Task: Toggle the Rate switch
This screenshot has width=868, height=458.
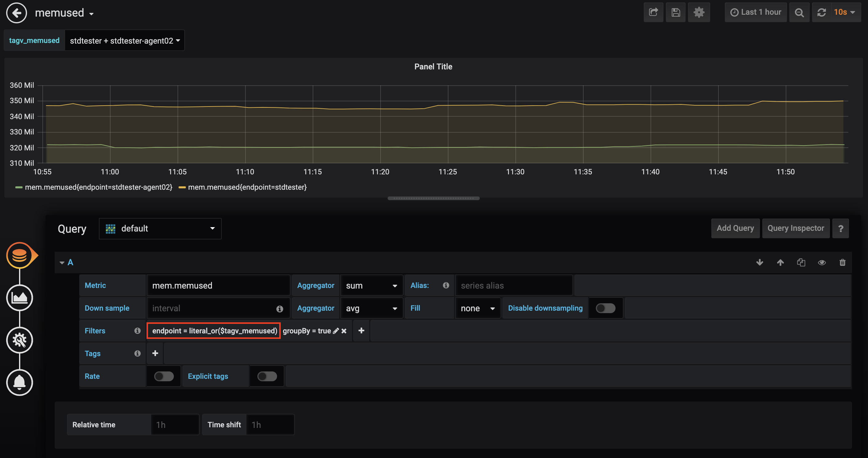Action: 164,376
